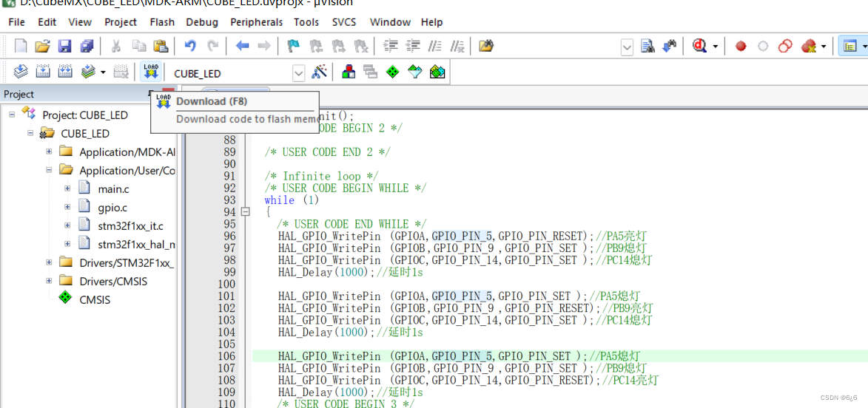Open the batch build dropdown arrow
The image size is (868, 408).
(x=103, y=72)
